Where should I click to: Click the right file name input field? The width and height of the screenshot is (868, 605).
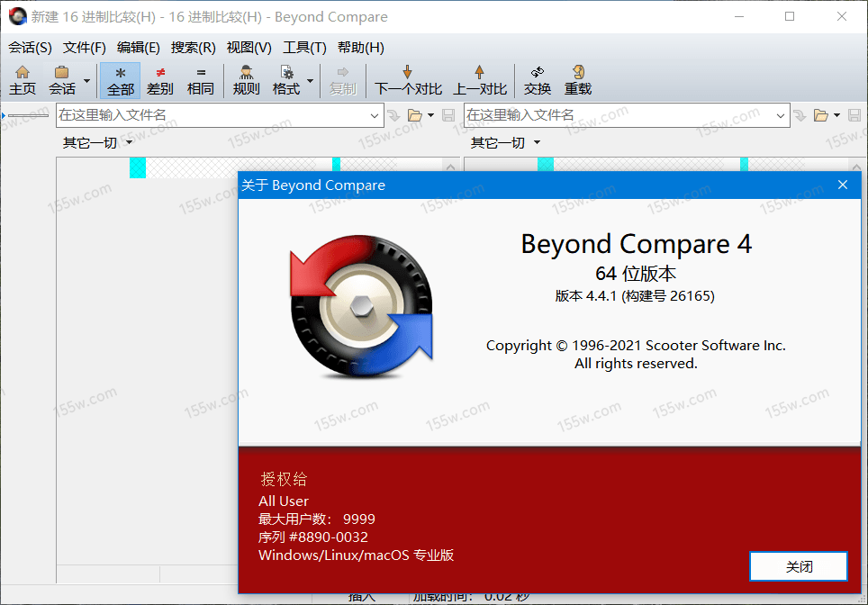click(617, 115)
